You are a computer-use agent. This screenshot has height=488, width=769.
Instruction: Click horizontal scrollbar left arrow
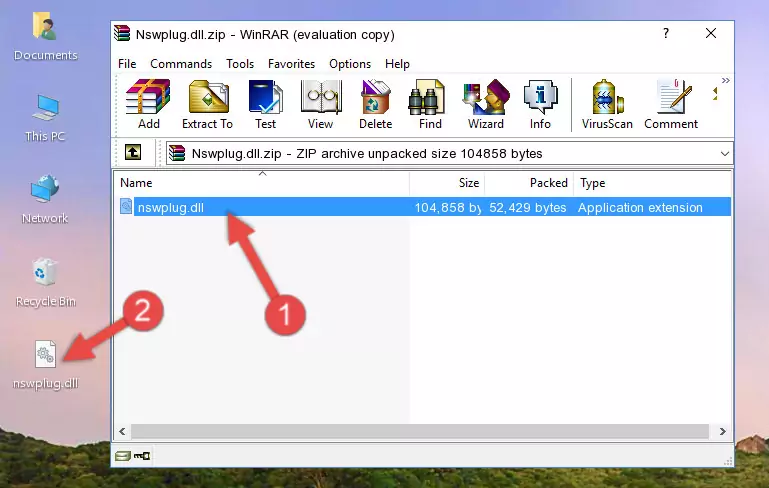coord(123,432)
